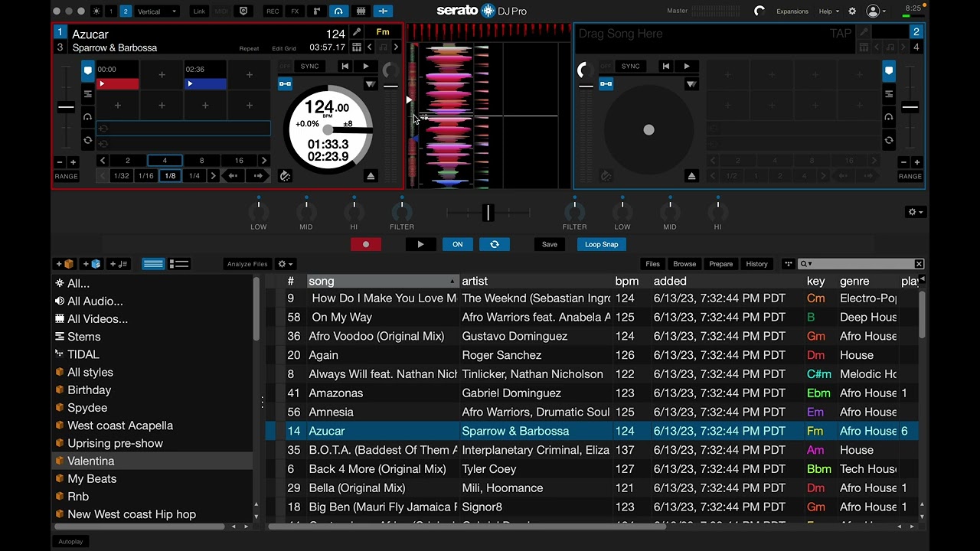
Task: Click the red record button in sampler bar
Action: [x=366, y=244]
